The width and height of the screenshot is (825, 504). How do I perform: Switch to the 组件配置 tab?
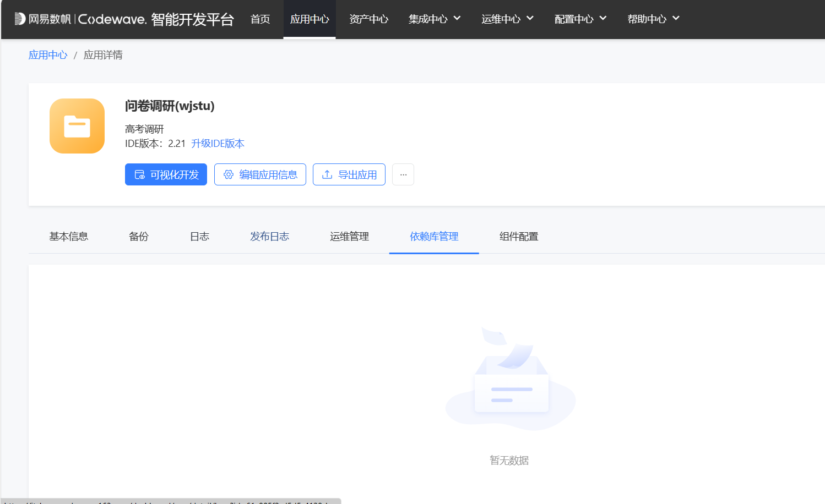(519, 237)
